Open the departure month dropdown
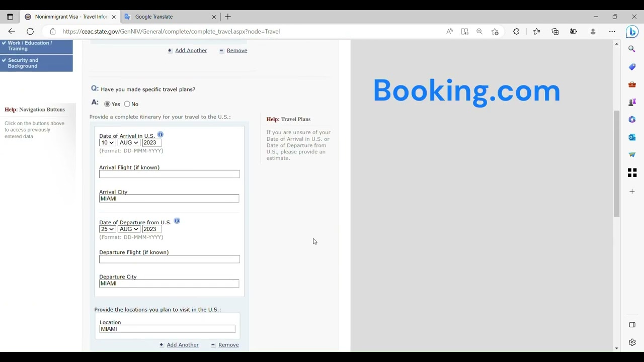The height and width of the screenshot is (362, 644). (129, 229)
